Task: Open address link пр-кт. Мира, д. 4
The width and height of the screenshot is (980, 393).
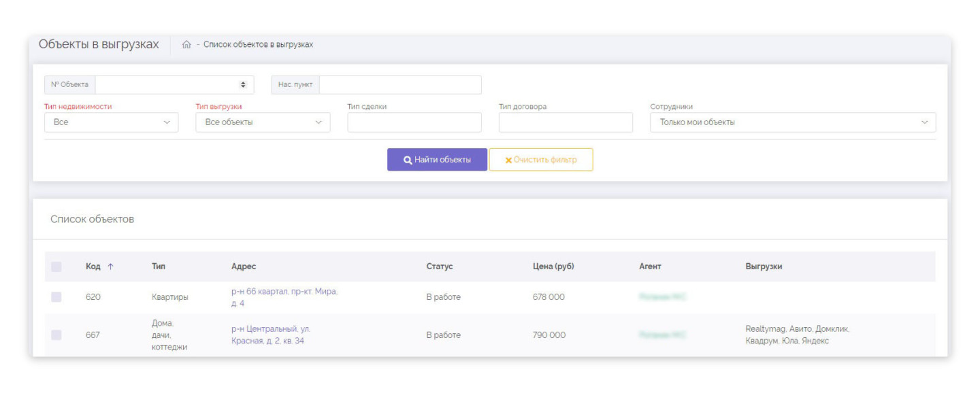Action: (284, 297)
